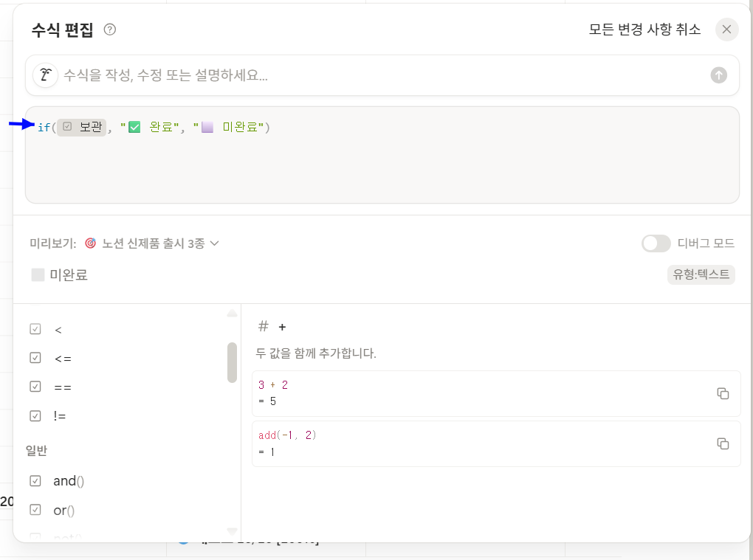This screenshot has height=560, width=753.
Task: Close the formula editor dialog
Action: tap(726, 30)
